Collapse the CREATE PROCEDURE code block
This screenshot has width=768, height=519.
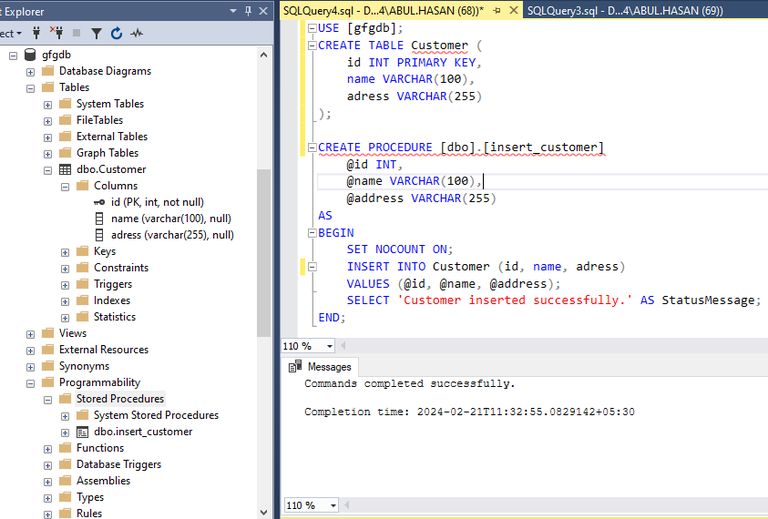[312, 147]
